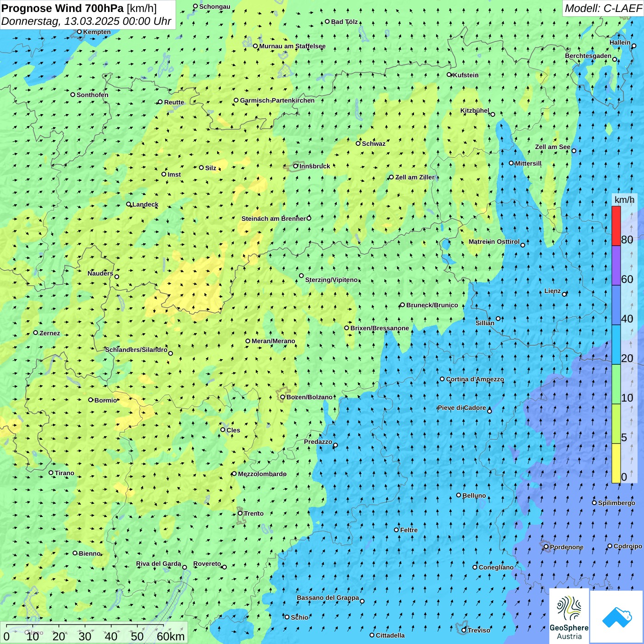Click the 'Mezzolombardo' label
The image size is (644, 644).
(262, 474)
